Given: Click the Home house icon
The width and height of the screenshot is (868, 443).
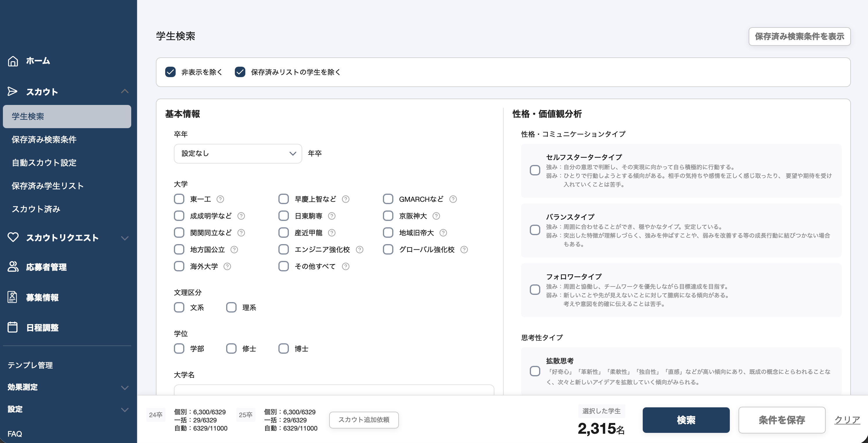Looking at the screenshot, I should (13, 61).
